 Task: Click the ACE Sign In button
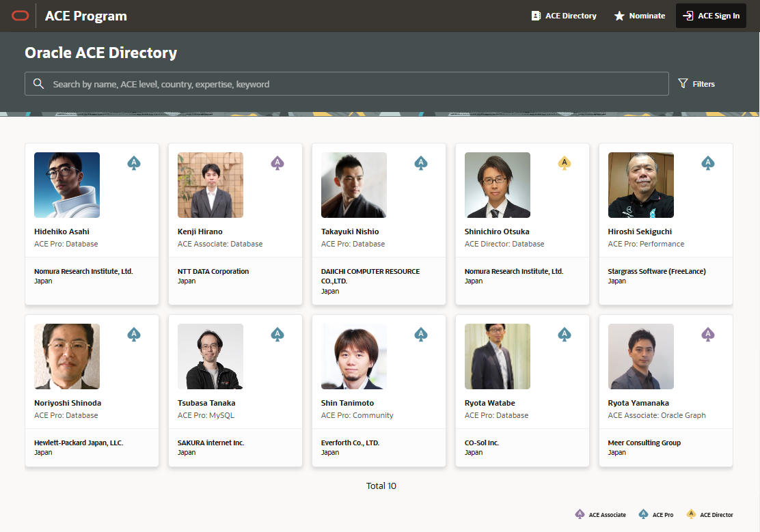711,16
